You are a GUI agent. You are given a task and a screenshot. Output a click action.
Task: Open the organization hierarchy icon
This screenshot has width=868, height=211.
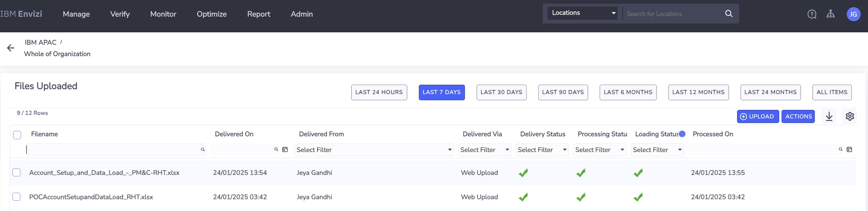(831, 14)
